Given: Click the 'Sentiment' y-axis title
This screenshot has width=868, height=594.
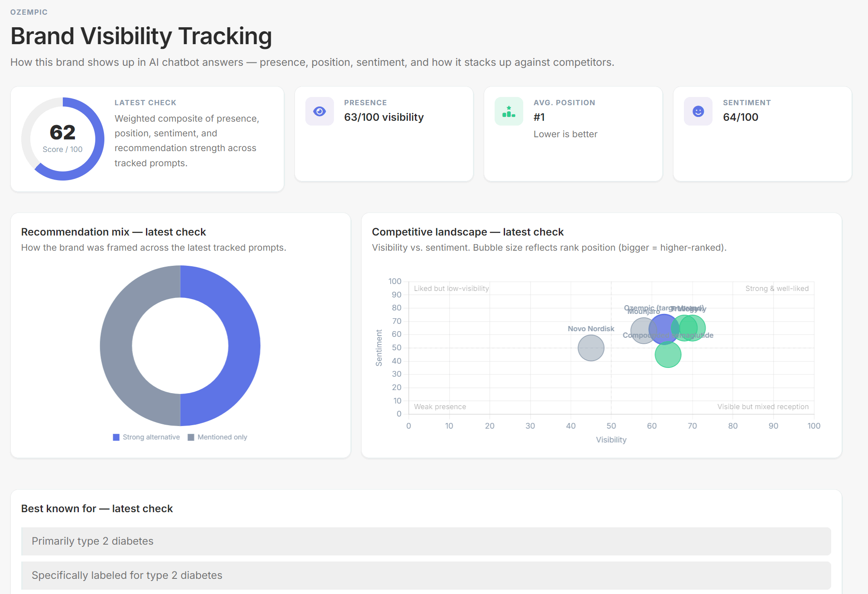Looking at the screenshot, I should point(379,348).
